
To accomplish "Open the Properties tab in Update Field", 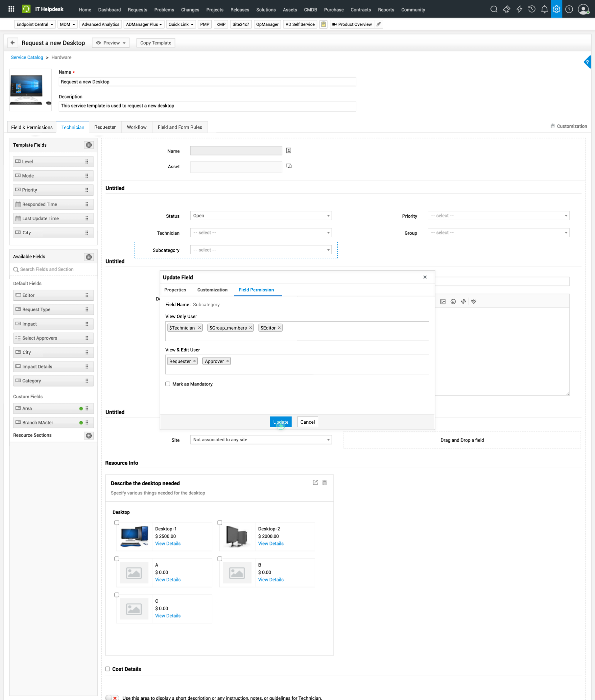I will click(175, 290).
